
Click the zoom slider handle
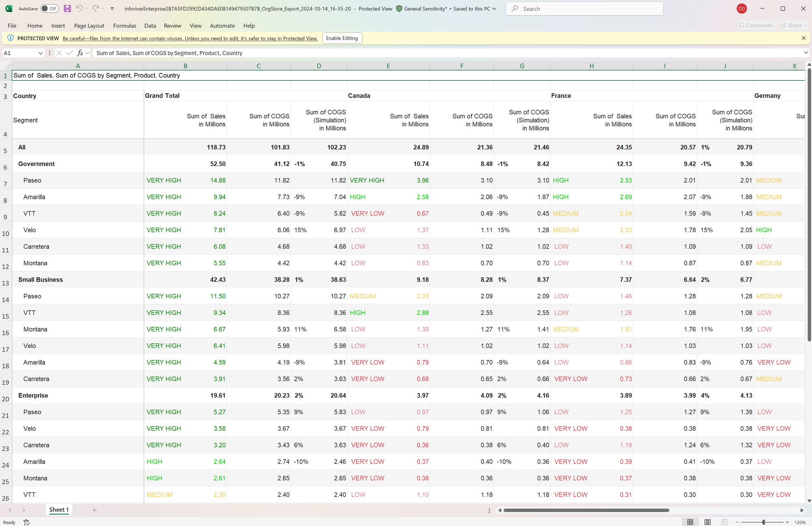763,522
